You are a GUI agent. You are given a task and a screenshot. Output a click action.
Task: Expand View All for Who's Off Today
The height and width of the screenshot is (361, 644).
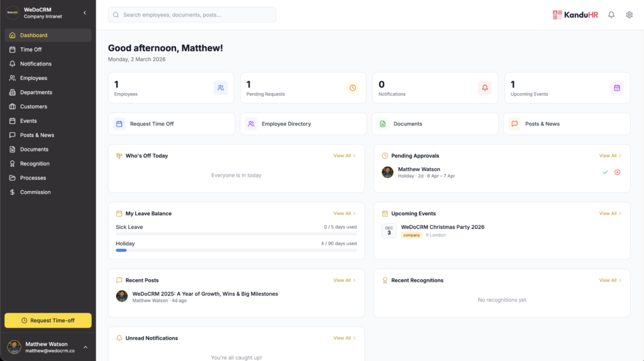(344, 156)
